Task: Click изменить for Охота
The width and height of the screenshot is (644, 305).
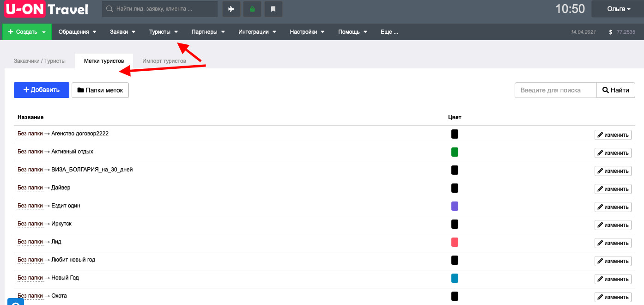Action: click(x=613, y=297)
